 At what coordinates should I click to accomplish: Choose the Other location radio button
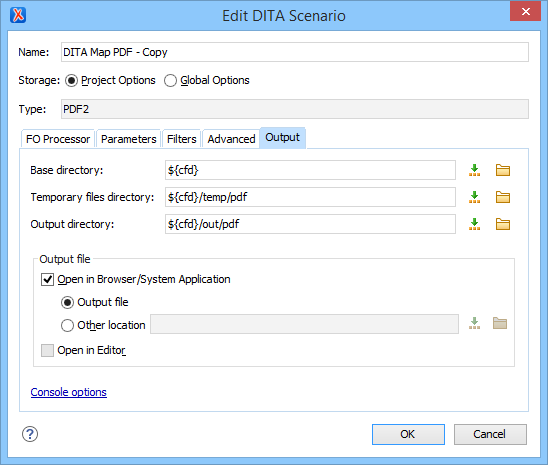pos(67,325)
